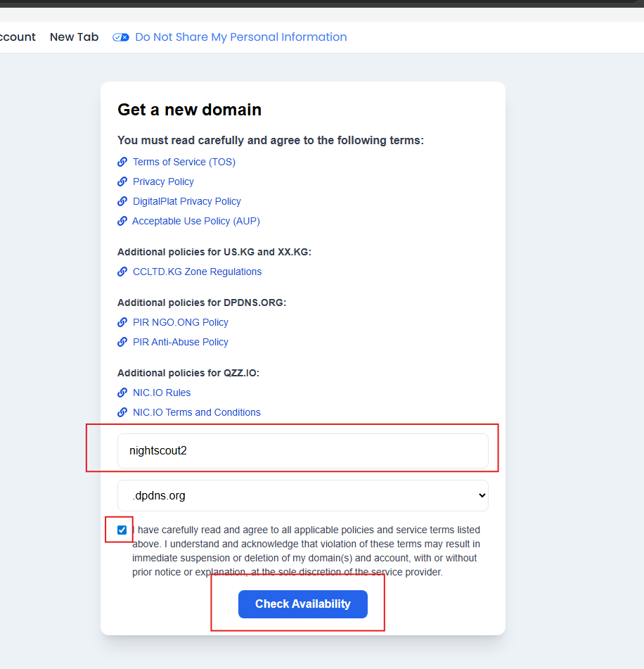
Task: Open the Terms of Service (TOS) link
Action: point(184,162)
